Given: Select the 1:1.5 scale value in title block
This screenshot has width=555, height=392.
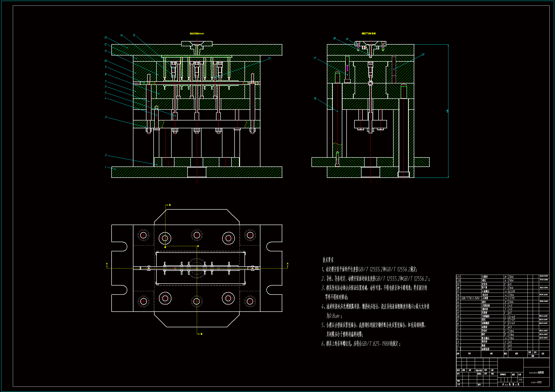Looking at the screenshot, I should (x=520, y=380).
